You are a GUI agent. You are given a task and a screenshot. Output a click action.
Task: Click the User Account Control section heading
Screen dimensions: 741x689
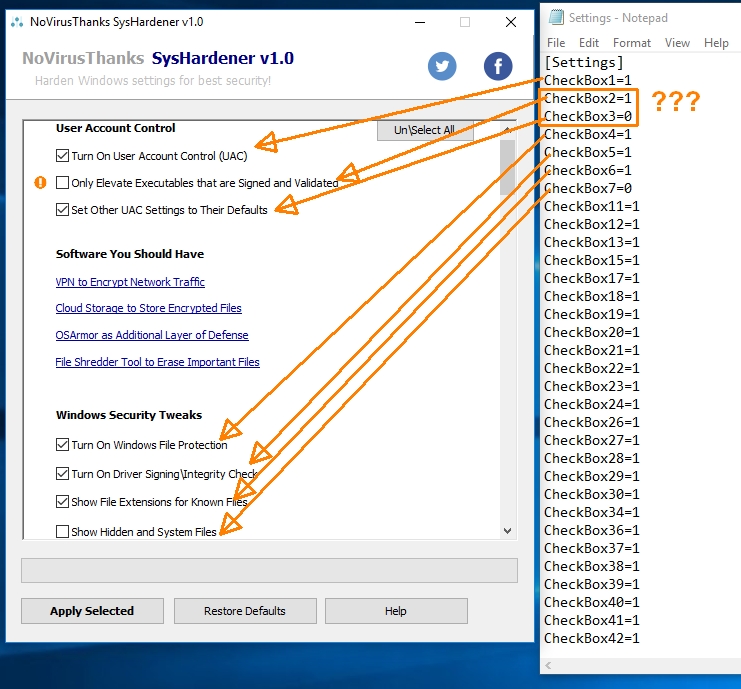pos(115,128)
